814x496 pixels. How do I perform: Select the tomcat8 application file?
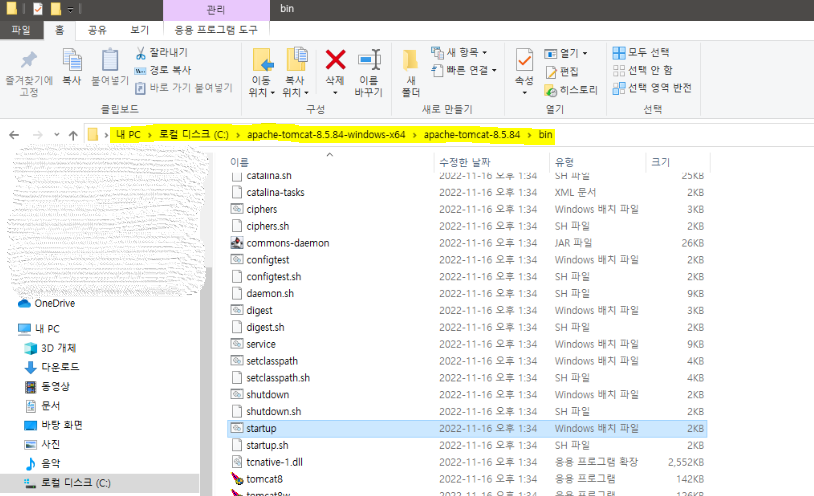[x=467, y=479]
